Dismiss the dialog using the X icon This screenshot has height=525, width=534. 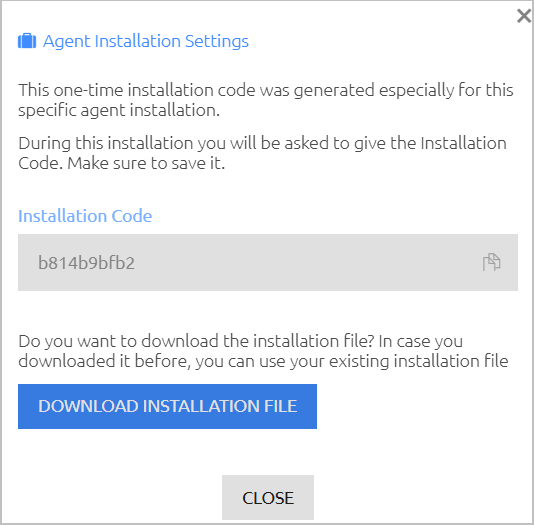(x=524, y=16)
